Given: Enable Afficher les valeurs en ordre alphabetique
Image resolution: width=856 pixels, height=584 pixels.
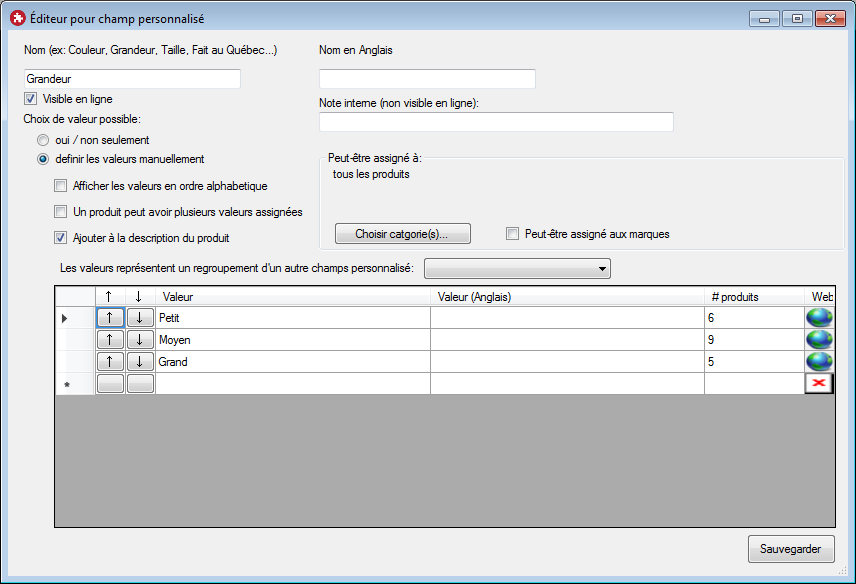Looking at the screenshot, I should click(x=61, y=186).
